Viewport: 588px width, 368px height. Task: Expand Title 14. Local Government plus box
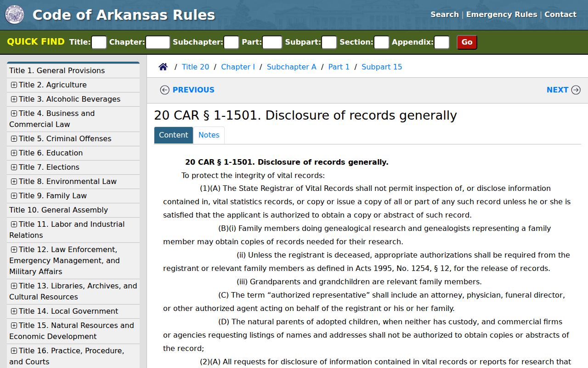(x=14, y=311)
